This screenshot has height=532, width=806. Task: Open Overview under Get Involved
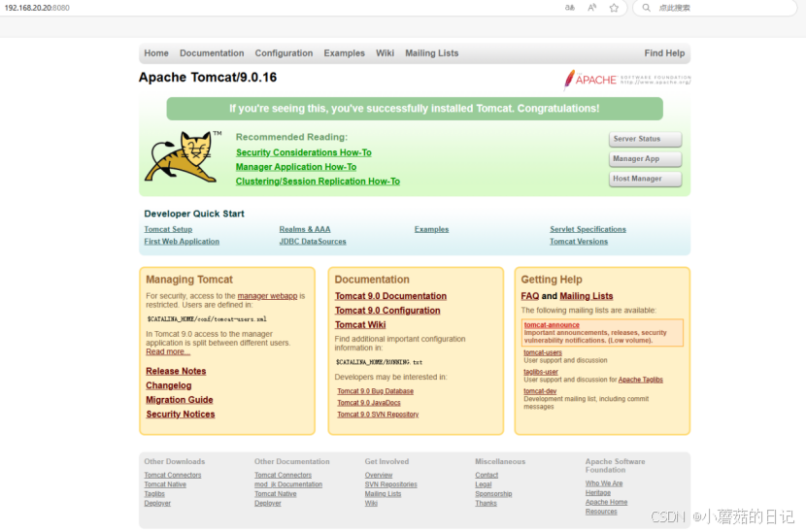tap(379, 476)
